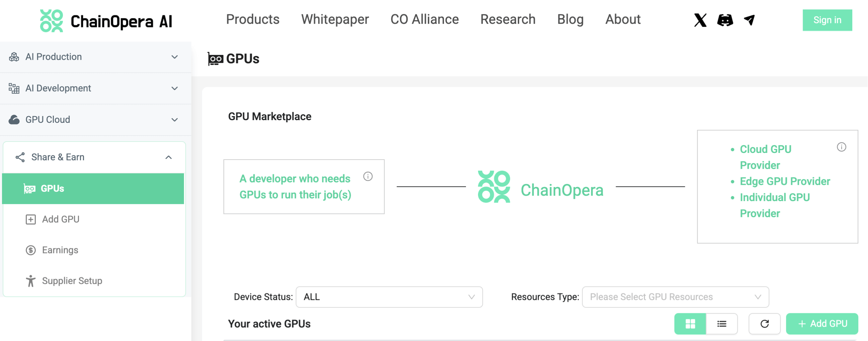Open the Telegram social icon

749,20
